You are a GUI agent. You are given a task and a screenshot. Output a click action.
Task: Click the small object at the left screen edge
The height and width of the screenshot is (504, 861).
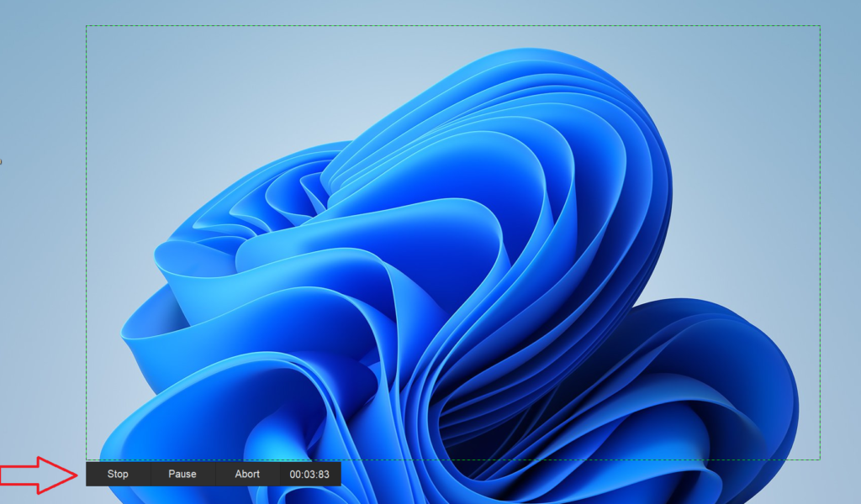pyautogui.click(x=1, y=160)
